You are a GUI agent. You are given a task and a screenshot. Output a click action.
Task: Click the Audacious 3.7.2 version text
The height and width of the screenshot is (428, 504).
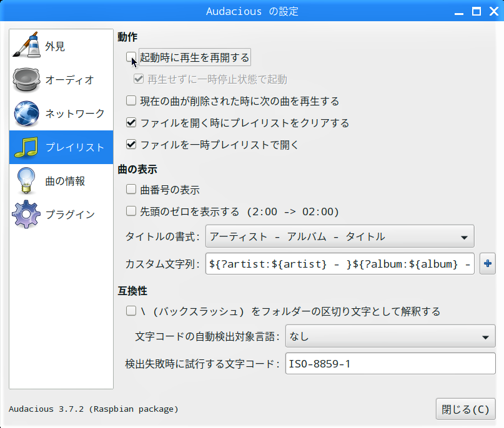[x=94, y=409]
